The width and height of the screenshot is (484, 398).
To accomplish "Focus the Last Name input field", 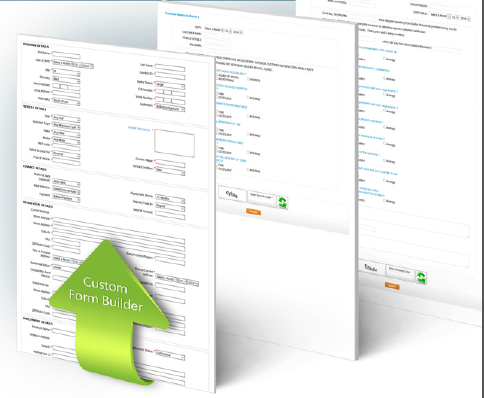I will pos(170,68).
